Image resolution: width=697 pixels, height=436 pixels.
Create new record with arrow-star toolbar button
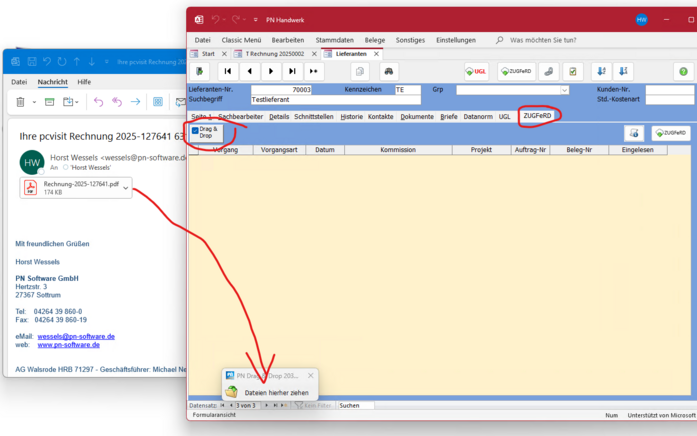pyautogui.click(x=313, y=71)
